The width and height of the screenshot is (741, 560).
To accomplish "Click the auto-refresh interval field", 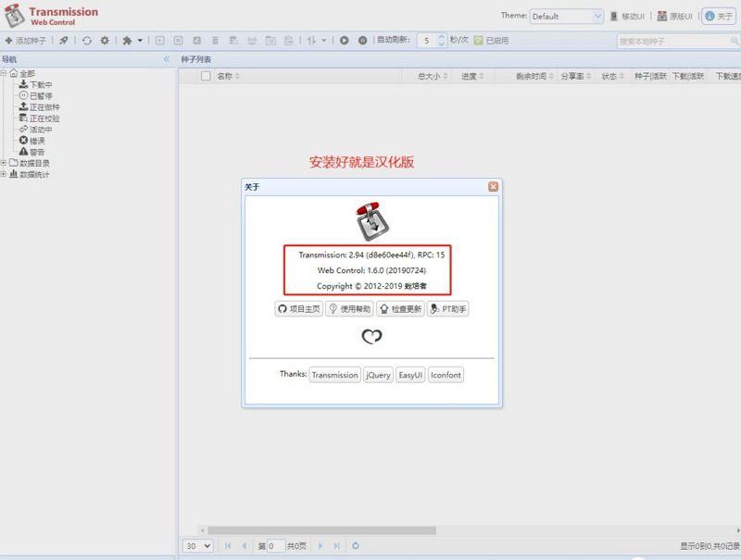I will tap(427, 41).
